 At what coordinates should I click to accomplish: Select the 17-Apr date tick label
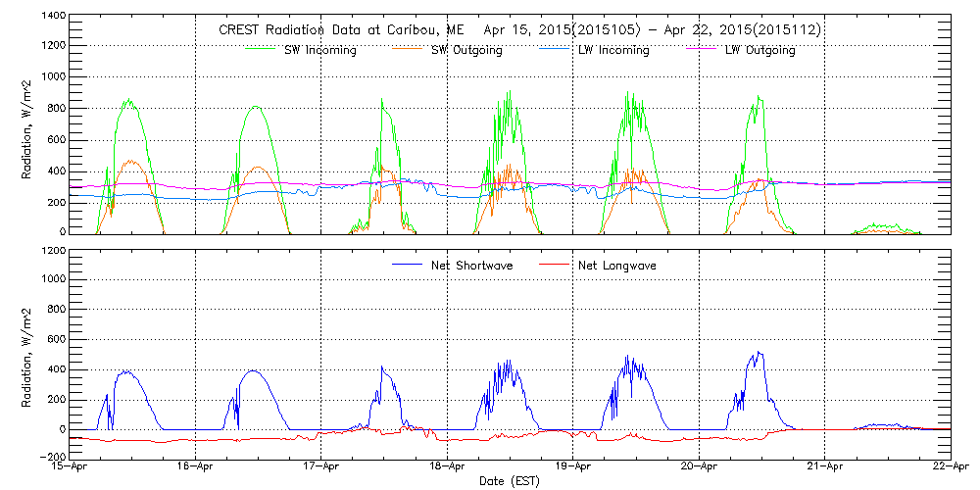(321, 467)
